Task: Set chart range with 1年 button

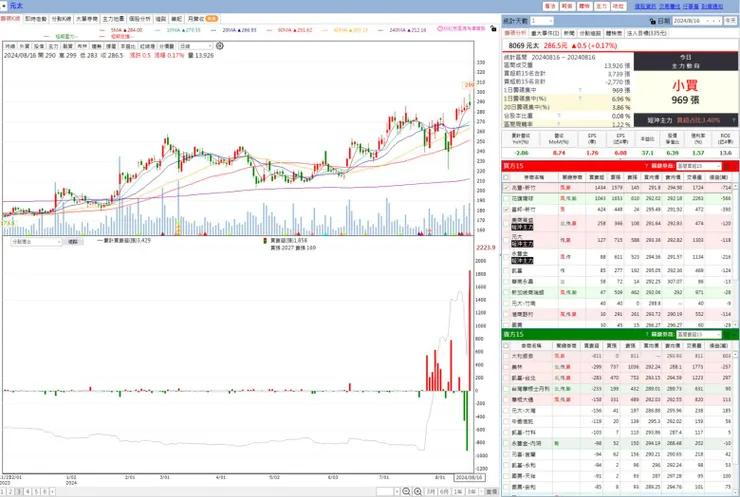Action: [458, 492]
